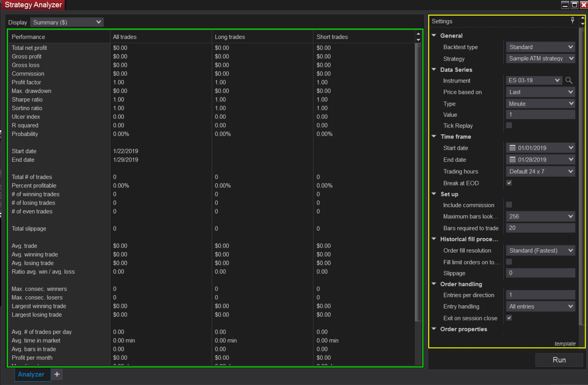Click the Settings panel scroll up arrow
The image size is (588, 385).
pyautogui.click(x=583, y=18)
